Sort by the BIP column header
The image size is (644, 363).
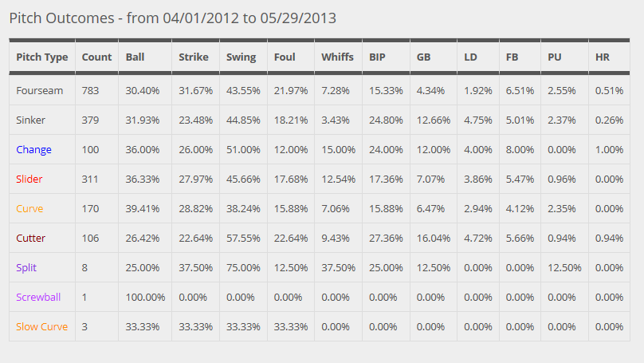click(x=377, y=57)
